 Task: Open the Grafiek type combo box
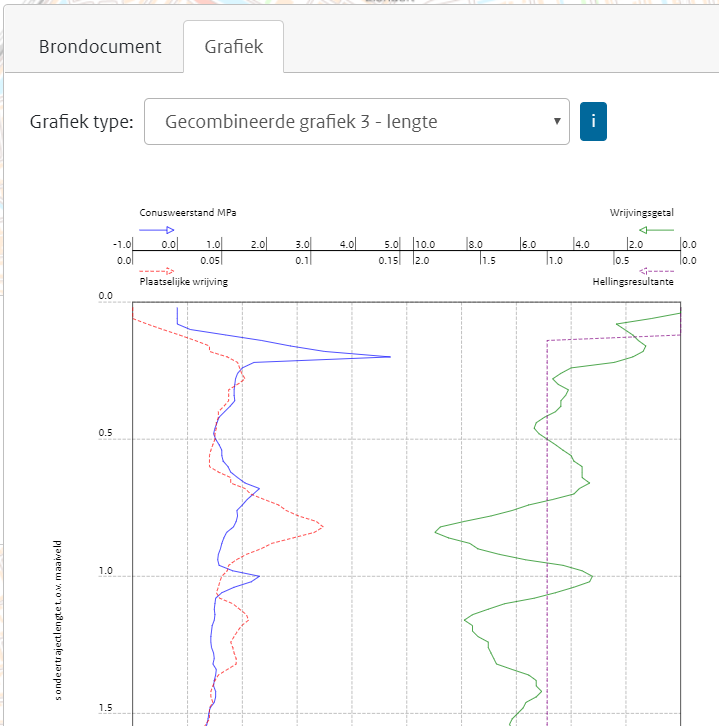pyautogui.click(x=356, y=122)
